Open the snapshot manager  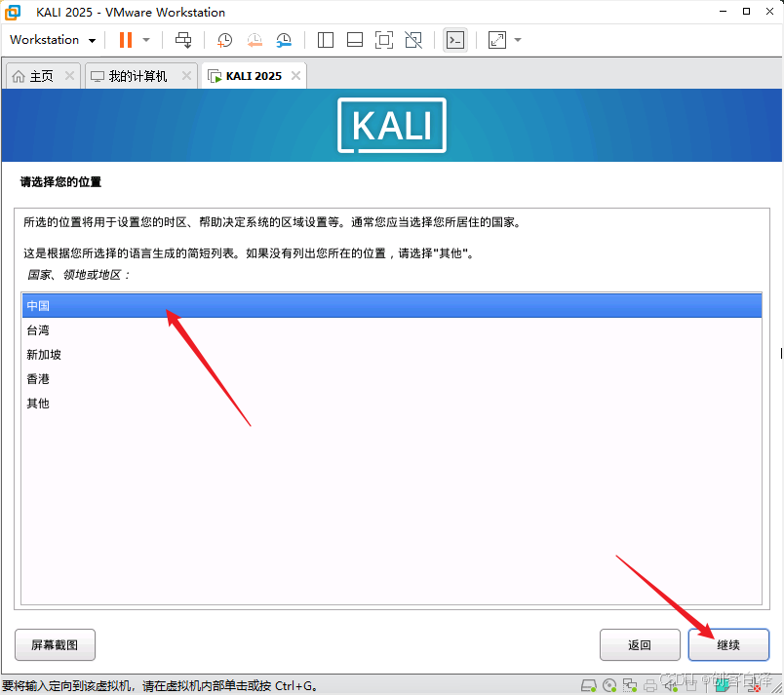coord(284,40)
